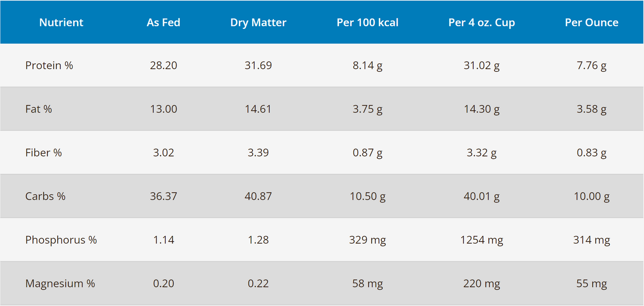The image size is (644, 306).
Task: Select the Carbs % row label
Action: (45, 197)
